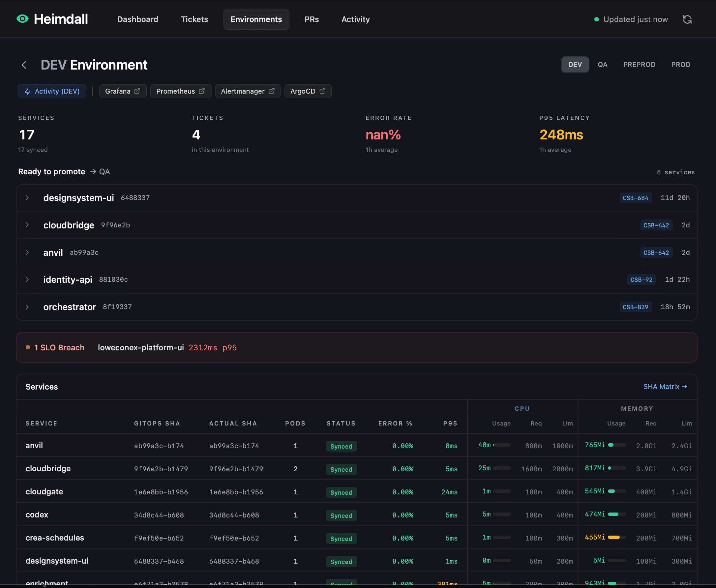Image resolution: width=716 pixels, height=588 pixels.
Task: Switch to the PREPROD environment tab
Action: point(639,64)
